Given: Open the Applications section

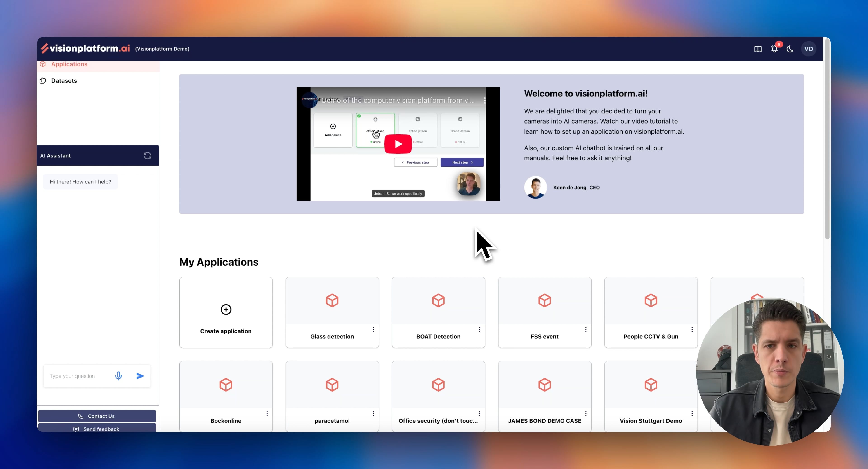Looking at the screenshot, I should pyautogui.click(x=69, y=64).
